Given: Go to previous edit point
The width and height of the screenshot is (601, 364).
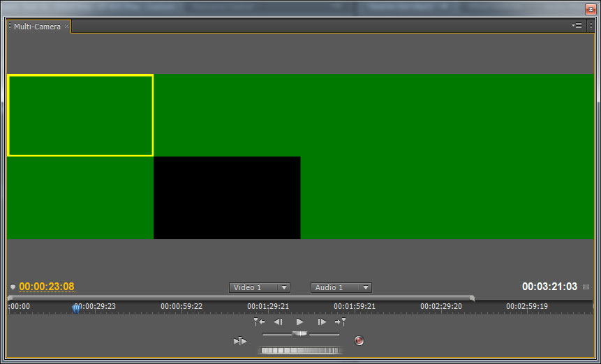Looking at the screenshot, I should click(x=259, y=322).
